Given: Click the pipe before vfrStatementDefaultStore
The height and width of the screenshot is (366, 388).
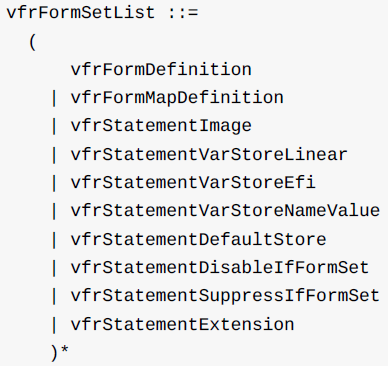Looking at the screenshot, I should click(x=54, y=240).
